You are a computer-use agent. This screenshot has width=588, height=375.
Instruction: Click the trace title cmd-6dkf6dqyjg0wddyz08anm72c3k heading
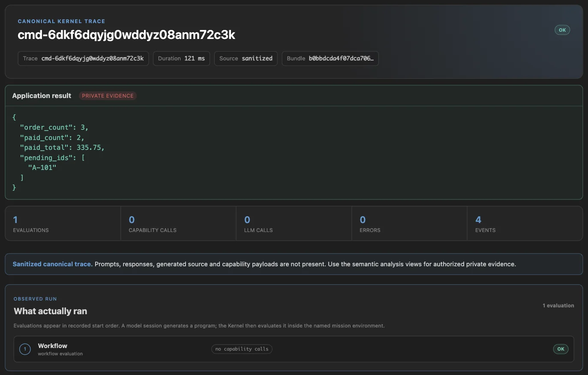pos(126,35)
